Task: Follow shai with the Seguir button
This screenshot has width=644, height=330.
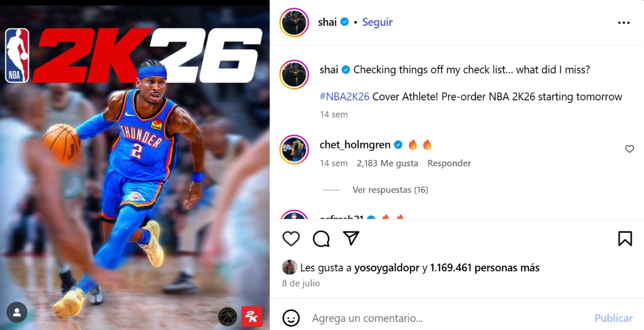Action: click(377, 22)
